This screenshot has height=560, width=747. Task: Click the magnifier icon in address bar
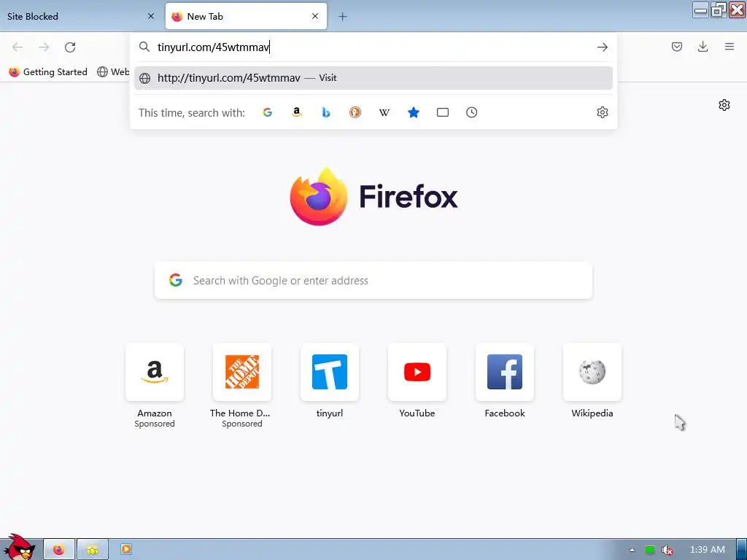point(144,47)
